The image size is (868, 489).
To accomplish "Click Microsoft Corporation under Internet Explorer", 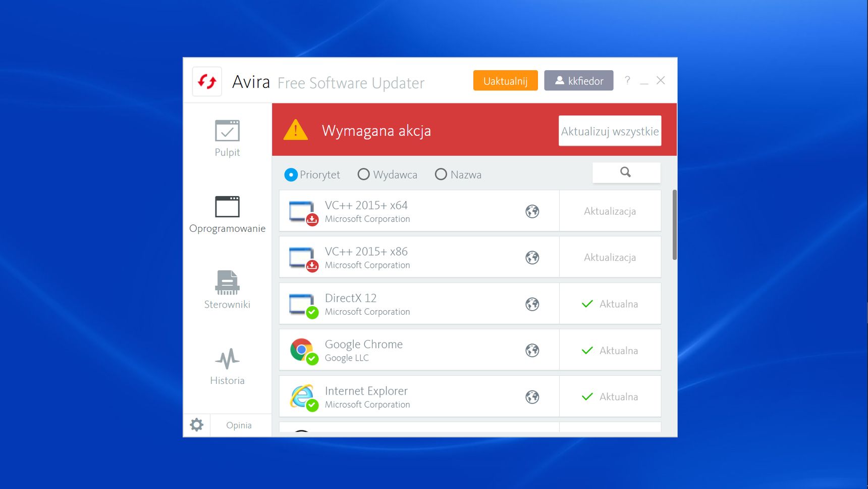I will pyautogui.click(x=367, y=405).
